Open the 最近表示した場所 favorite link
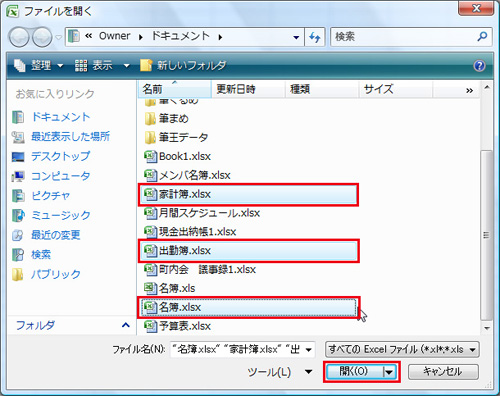Screen dimensions: 500x396 coord(70,137)
